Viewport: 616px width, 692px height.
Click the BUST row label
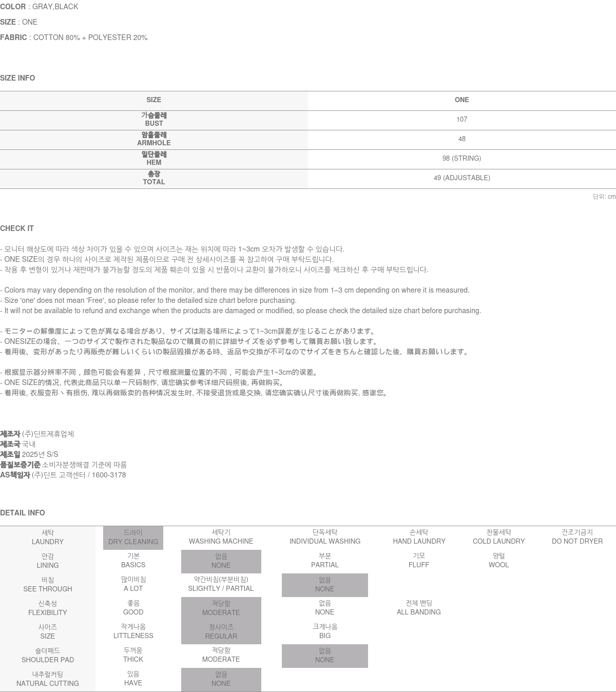(x=154, y=120)
